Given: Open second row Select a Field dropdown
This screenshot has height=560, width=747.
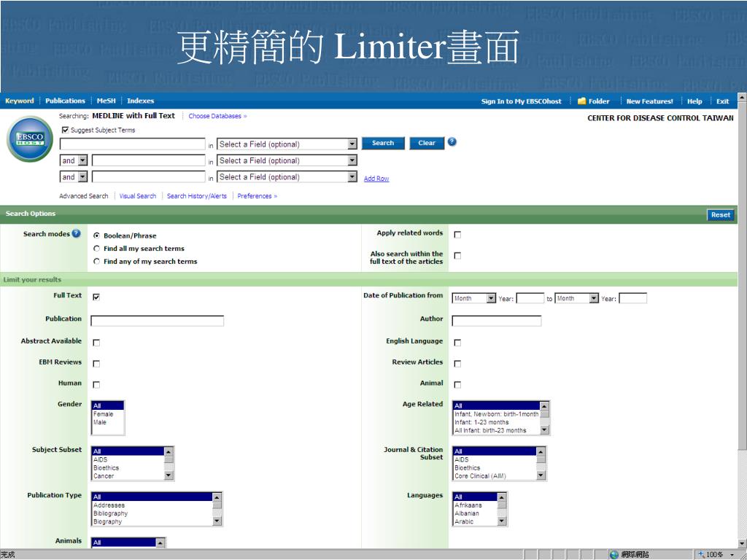Looking at the screenshot, I should [287, 160].
